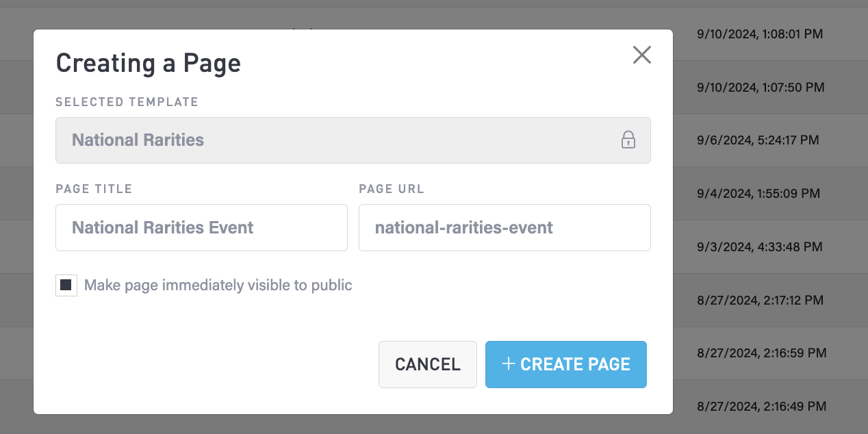Click the 'Creating a Page' dialog heading
This screenshot has height=434, width=868.
[x=148, y=63]
